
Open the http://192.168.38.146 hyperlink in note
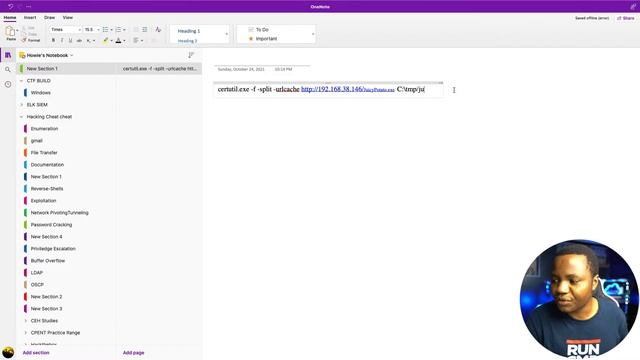[348, 89]
